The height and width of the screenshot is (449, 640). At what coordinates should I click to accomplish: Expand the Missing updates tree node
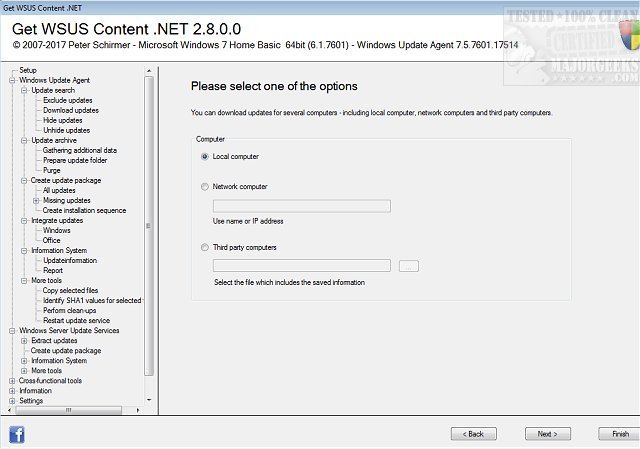coord(36,200)
